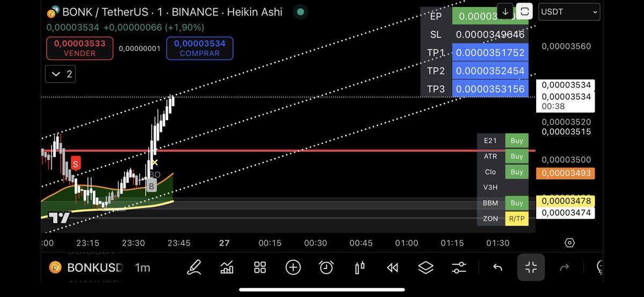The width and height of the screenshot is (644, 297).
Task: Tap the green market status dot
Action: (x=301, y=11)
